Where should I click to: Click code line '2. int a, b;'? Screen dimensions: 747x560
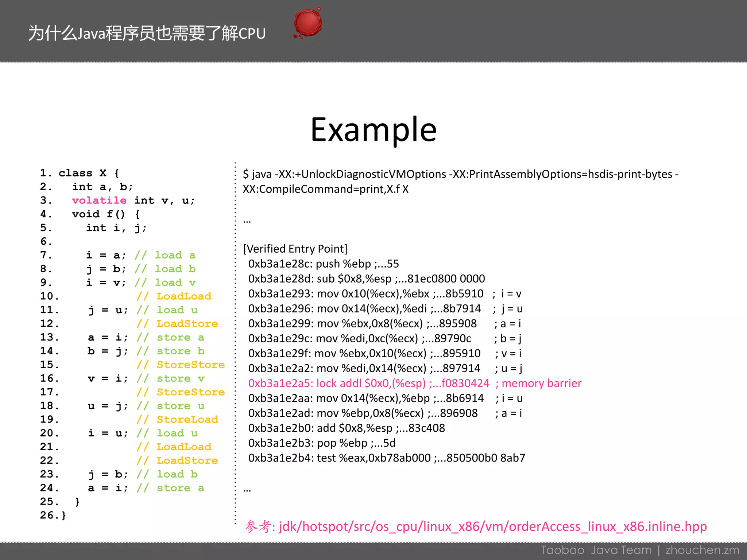[86, 187]
